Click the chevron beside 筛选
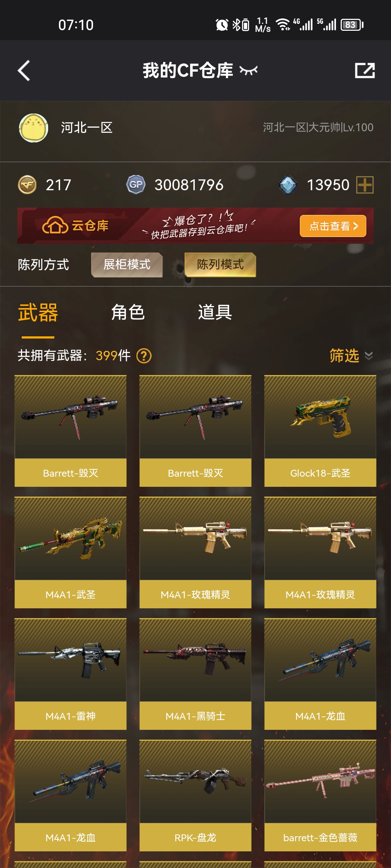391x868 pixels. (369, 356)
